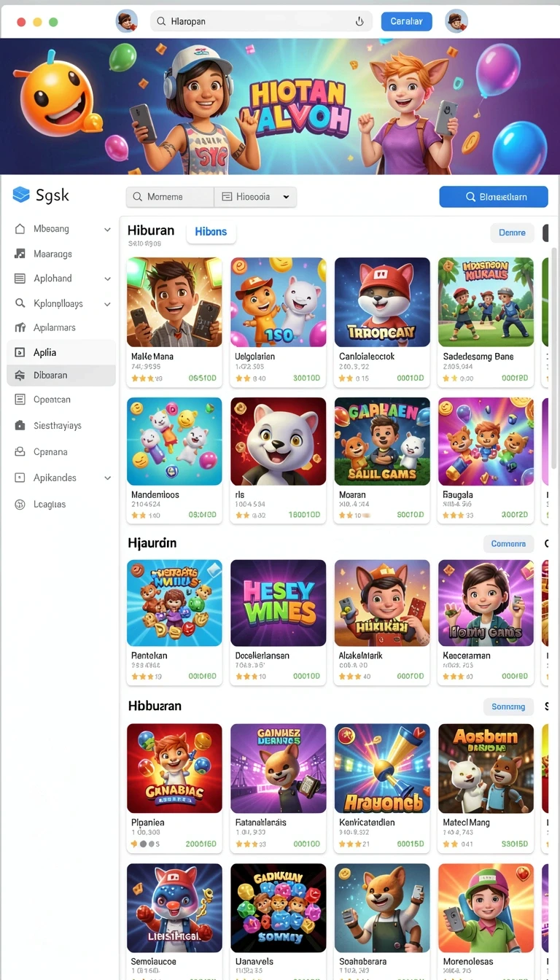Image resolution: width=560 pixels, height=980 pixels.
Task: Click the microphone icon in search bar
Action: click(359, 22)
